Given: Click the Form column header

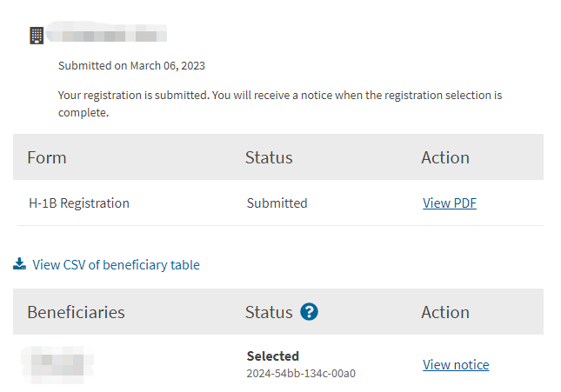Looking at the screenshot, I should pos(47,157).
